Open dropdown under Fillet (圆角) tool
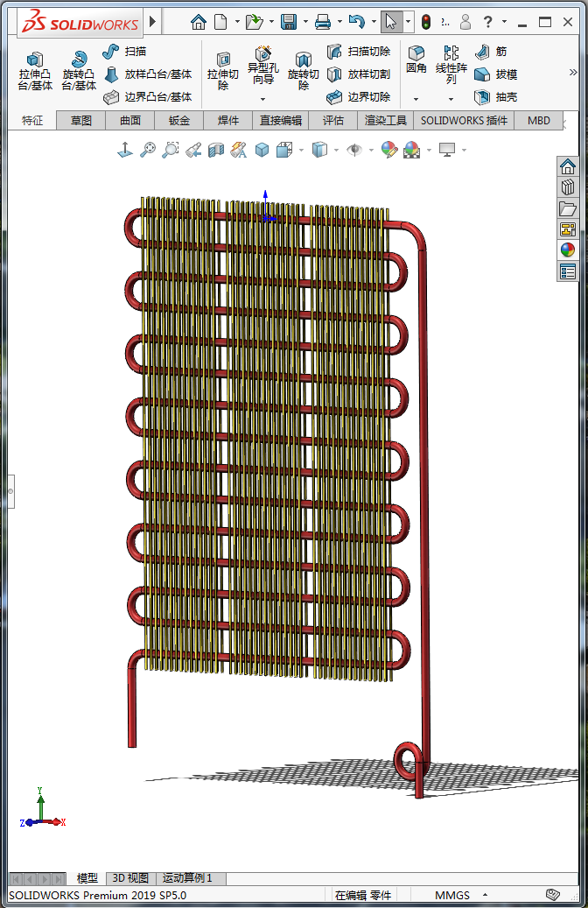 [x=416, y=99]
